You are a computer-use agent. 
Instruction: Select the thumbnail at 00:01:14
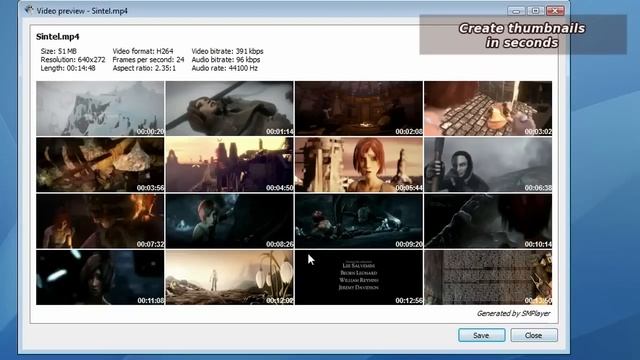(229, 108)
